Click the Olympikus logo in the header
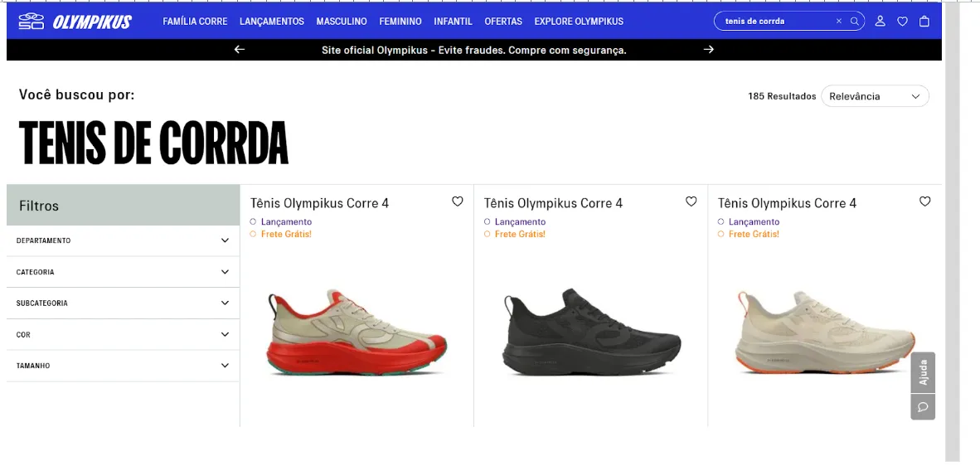The image size is (980, 466). pyautogui.click(x=75, y=22)
